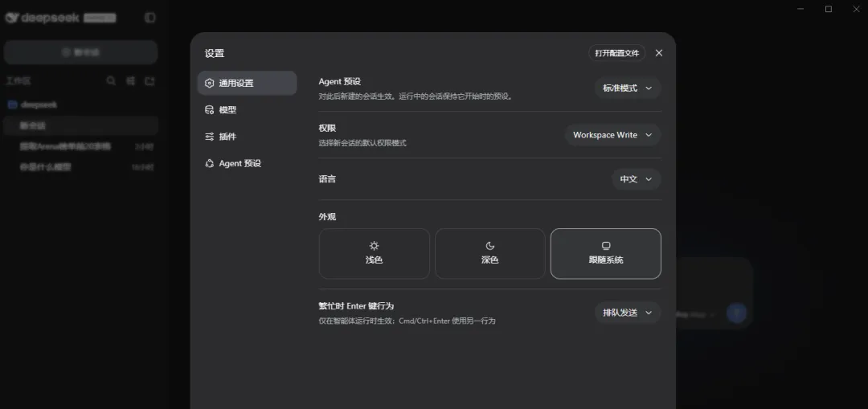Click the 选择新会话的默认权限模式 description
The image size is (868, 409).
[362, 143]
